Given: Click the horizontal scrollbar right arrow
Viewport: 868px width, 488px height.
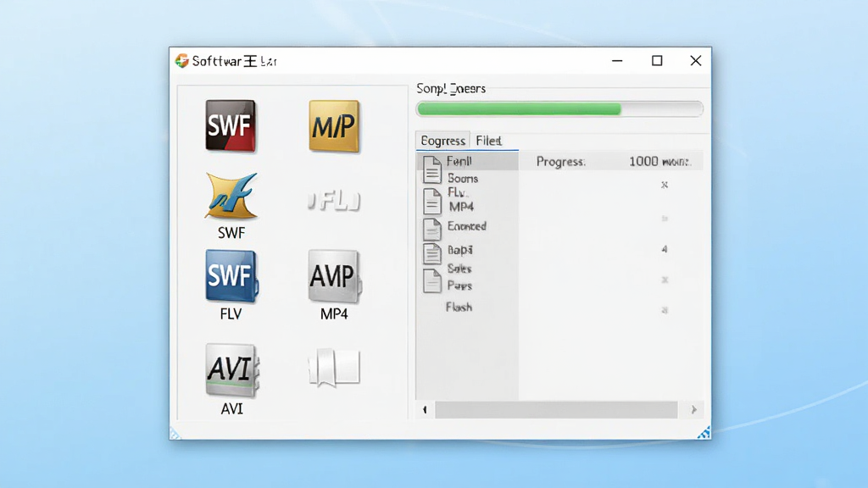Looking at the screenshot, I should (693, 410).
